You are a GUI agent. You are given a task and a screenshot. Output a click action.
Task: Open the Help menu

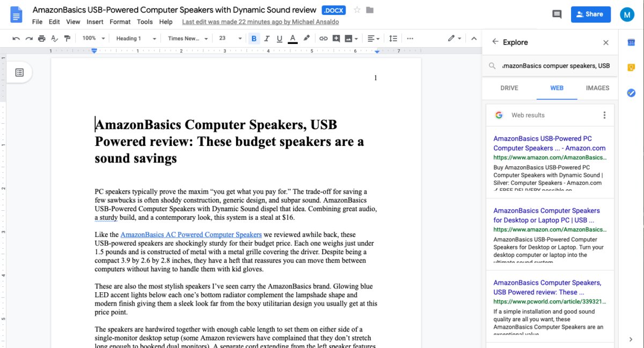[x=166, y=22]
